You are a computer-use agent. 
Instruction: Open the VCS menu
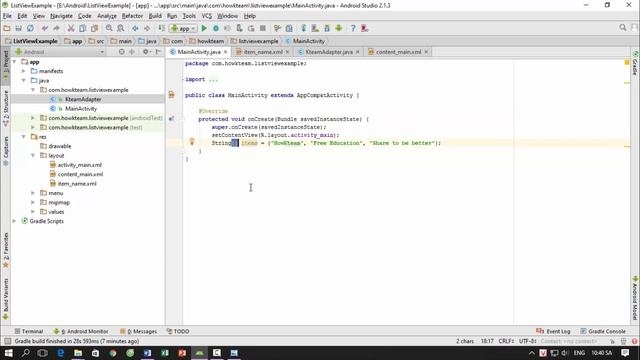click(207, 16)
